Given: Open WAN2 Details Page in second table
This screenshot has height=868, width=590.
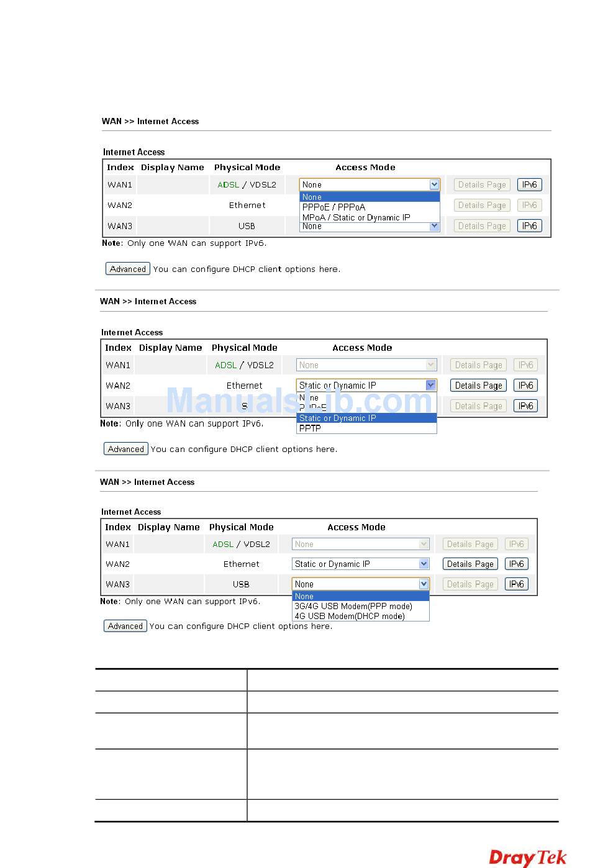Looking at the screenshot, I should 478,386.
